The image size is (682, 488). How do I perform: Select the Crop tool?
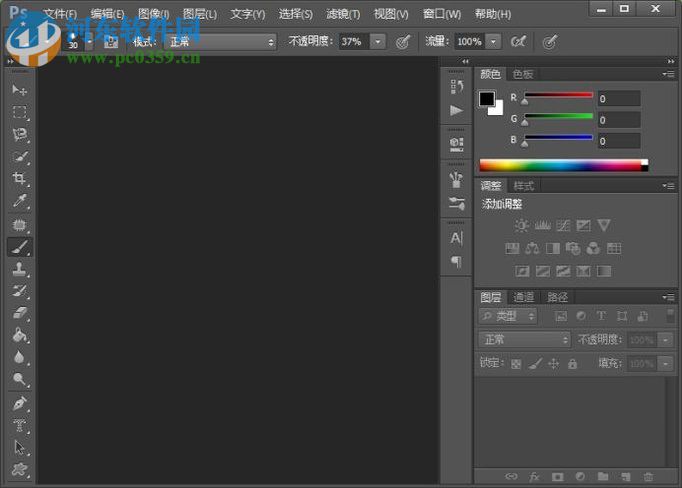(20, 179)
